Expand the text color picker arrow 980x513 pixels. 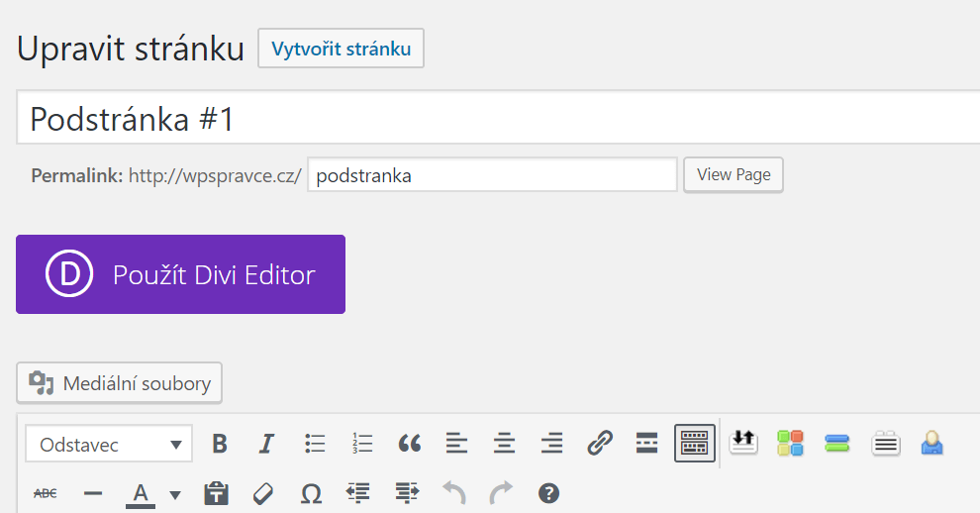tap(175, 495)
